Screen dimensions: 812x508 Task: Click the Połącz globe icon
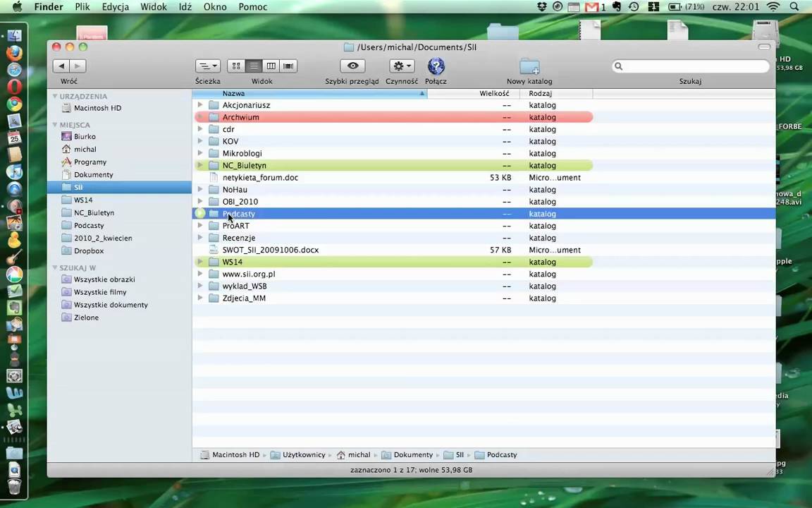point(436,66)
